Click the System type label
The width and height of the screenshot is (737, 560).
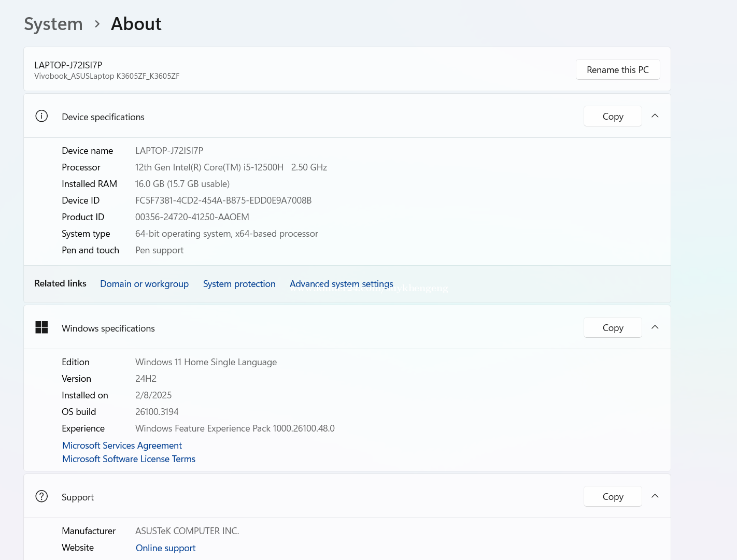click(86, 234)
